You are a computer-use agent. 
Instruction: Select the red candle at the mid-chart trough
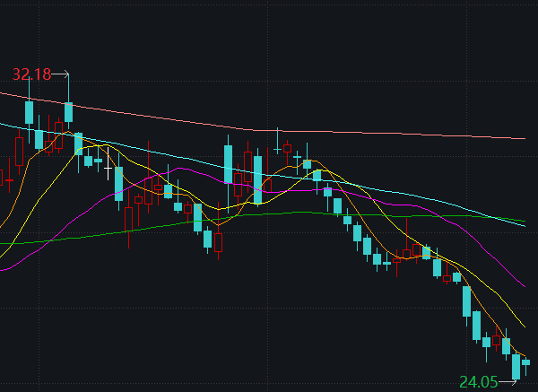pyautogui.click(x=218, y=242)
